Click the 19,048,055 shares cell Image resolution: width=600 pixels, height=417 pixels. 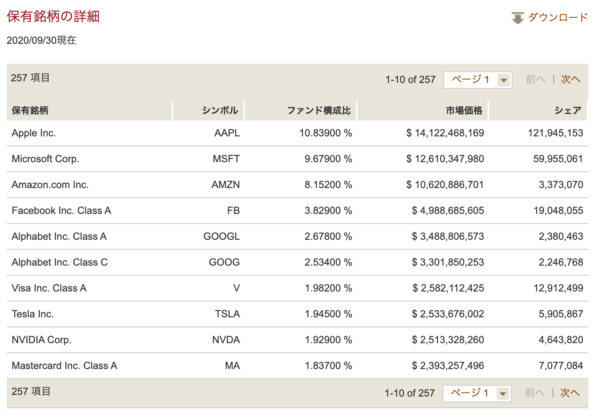click(558, 210)
